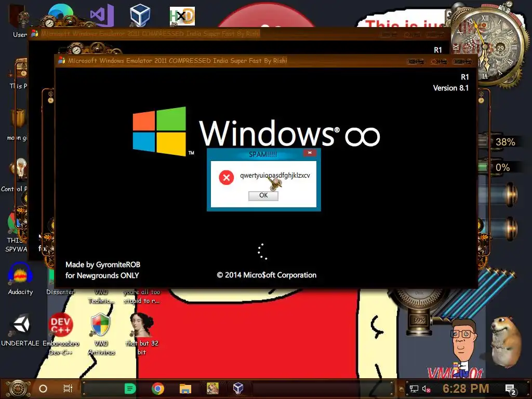Click the hamster desktop mascot
The width and height of the screenshot is (532, 399).
click(506, 342)
